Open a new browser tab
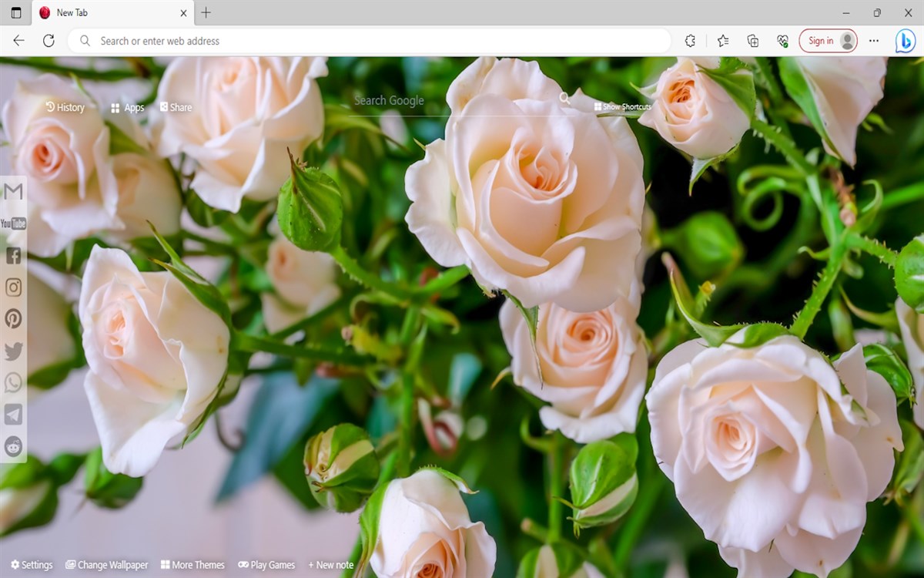The image size is (924, 578). coord(205,13)
